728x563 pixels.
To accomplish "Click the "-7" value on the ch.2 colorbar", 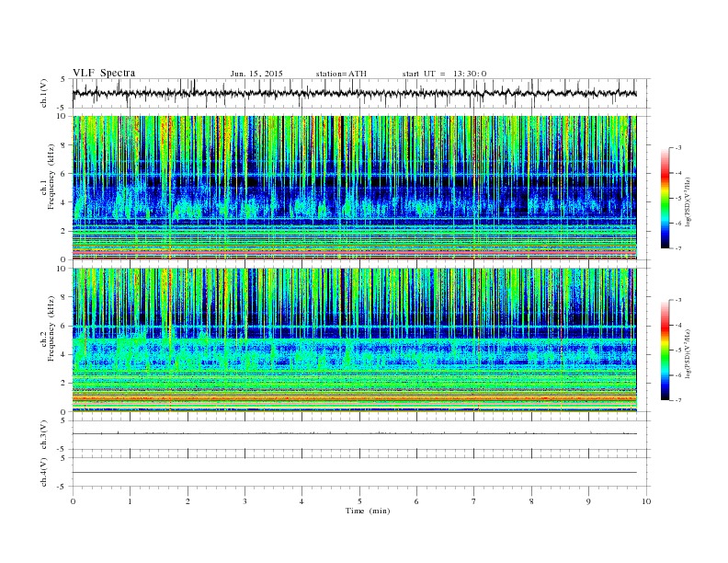I will [x=678, y=400].
